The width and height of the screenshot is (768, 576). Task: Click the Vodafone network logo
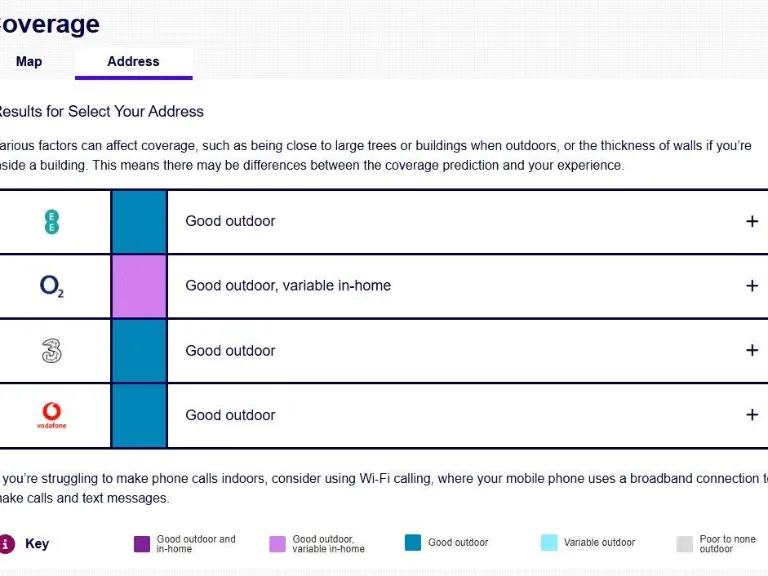tap(52, 415)
